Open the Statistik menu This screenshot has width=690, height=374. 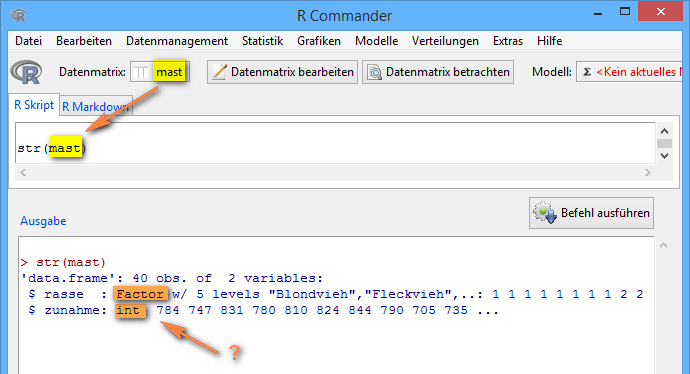(262, 41)
